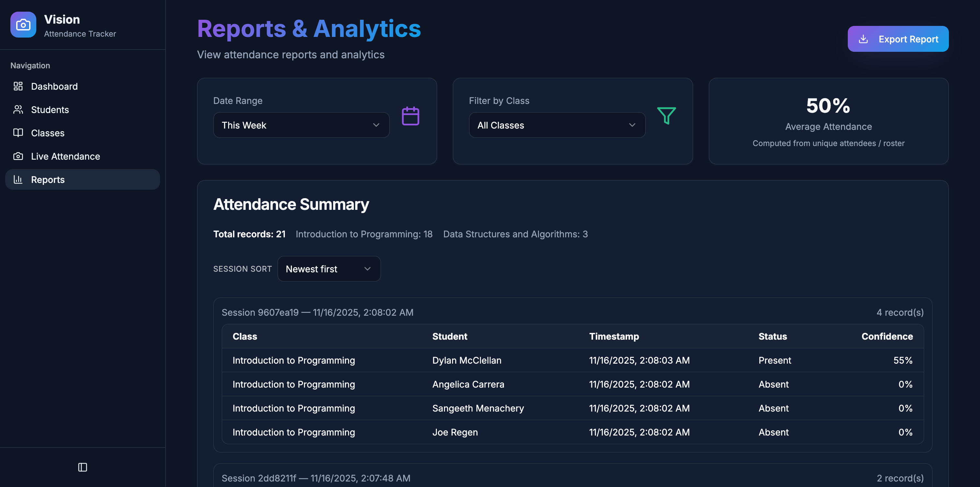This screenshot has width=980, height=487.
Task: Toggle the sidebar collapse button
Action: coord(83,467)
